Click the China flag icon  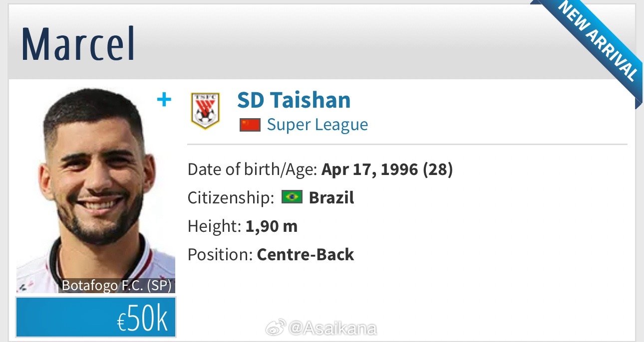tap(250, 125)
